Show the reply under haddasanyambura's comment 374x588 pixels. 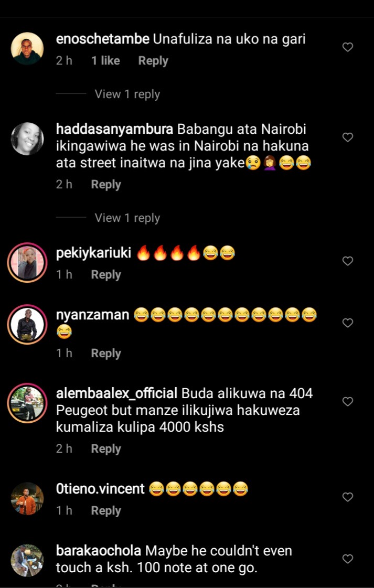[x=127, y=218]
